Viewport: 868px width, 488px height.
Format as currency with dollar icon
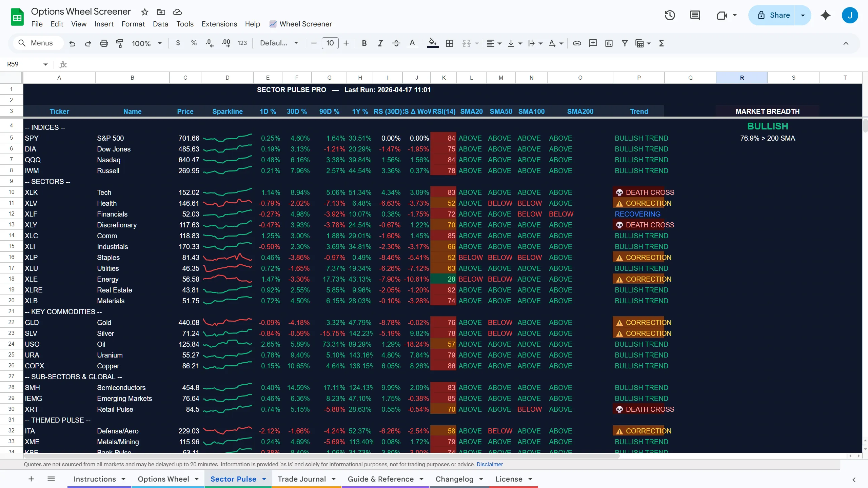coord(178,43)
